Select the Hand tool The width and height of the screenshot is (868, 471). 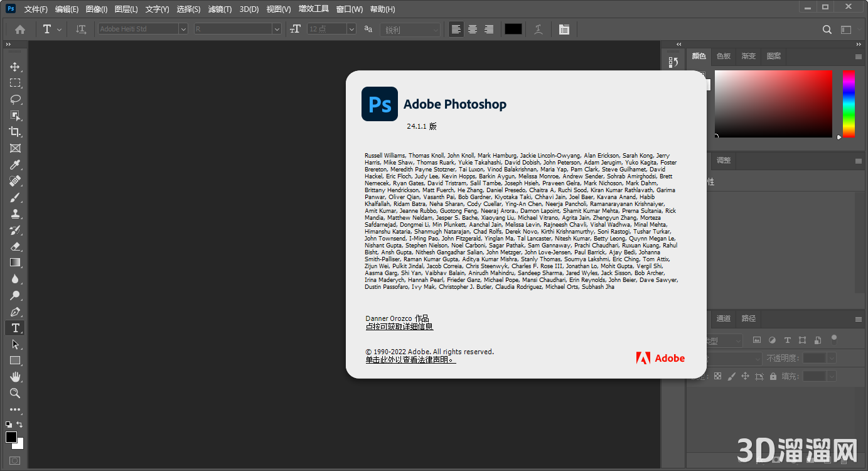(15, 377)
